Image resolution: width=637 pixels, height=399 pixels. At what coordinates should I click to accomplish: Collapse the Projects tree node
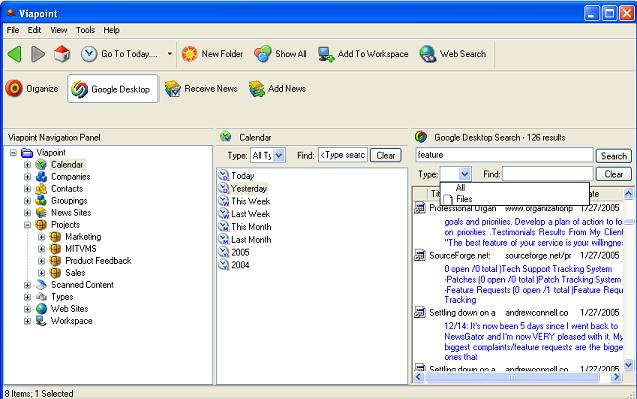(27, 225)
